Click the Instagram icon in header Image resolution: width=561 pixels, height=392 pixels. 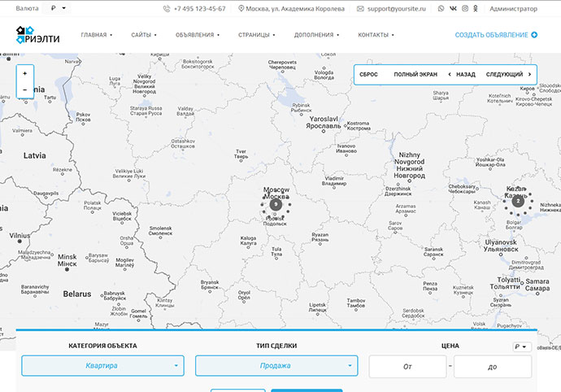(x=464, y=8)
